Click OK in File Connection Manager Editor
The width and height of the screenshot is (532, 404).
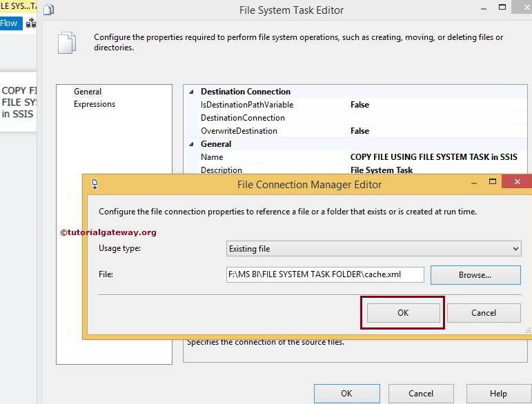403,312
